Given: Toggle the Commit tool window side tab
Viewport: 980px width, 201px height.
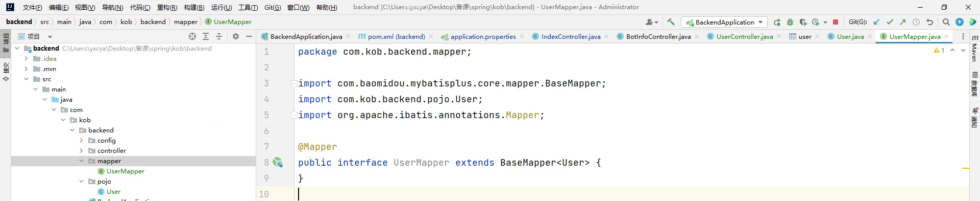Looking at the screenshot, I should [6, 72].
